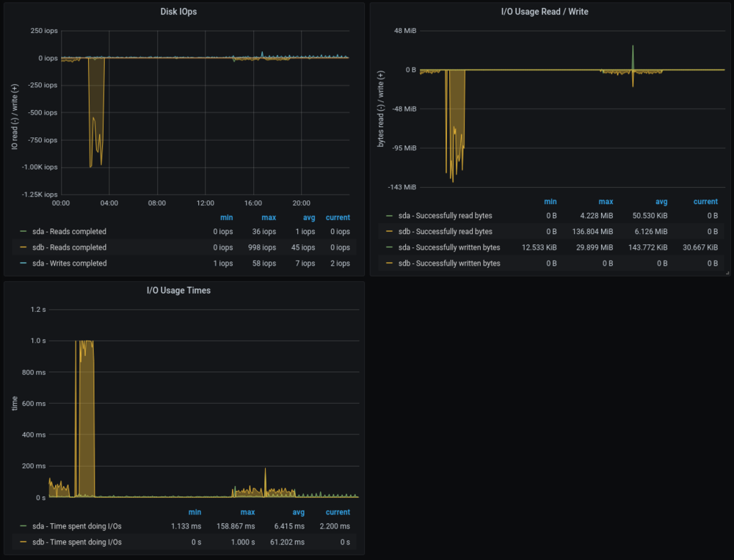Click the green write spike in I/O Usage Read / Write graph
The image size is (734, 560).
click(x=633, y=57)
